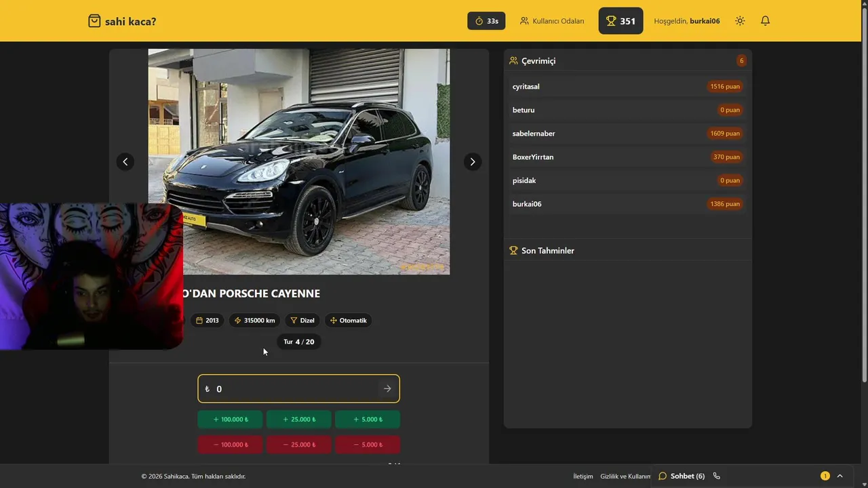Open the İletişim contact link
868x488 pixels.
point(583,476)
